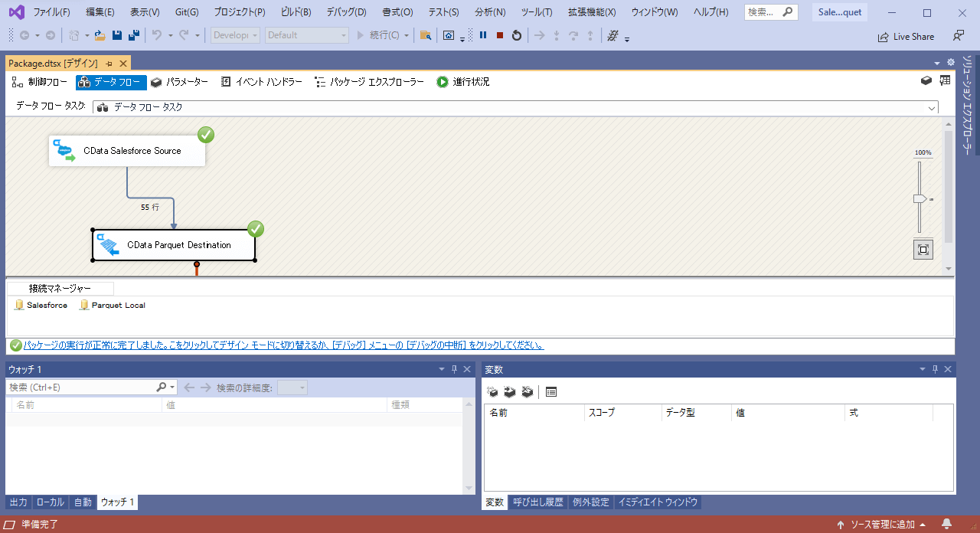The width and height of the screenshot is (980, 533).
Task: Open the データ フロー タスク combo box
Action: pyautogui.click(x=516, y=107)
